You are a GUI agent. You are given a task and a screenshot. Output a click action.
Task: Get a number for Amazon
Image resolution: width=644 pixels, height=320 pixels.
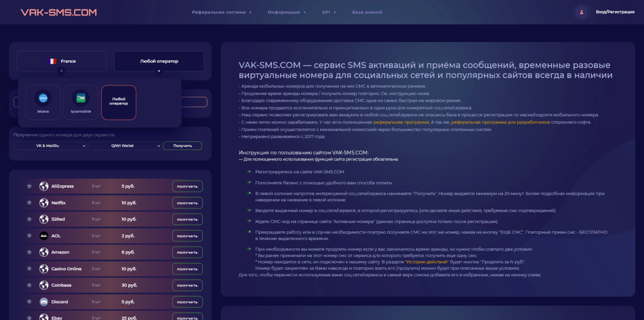(x=187, y=253)
